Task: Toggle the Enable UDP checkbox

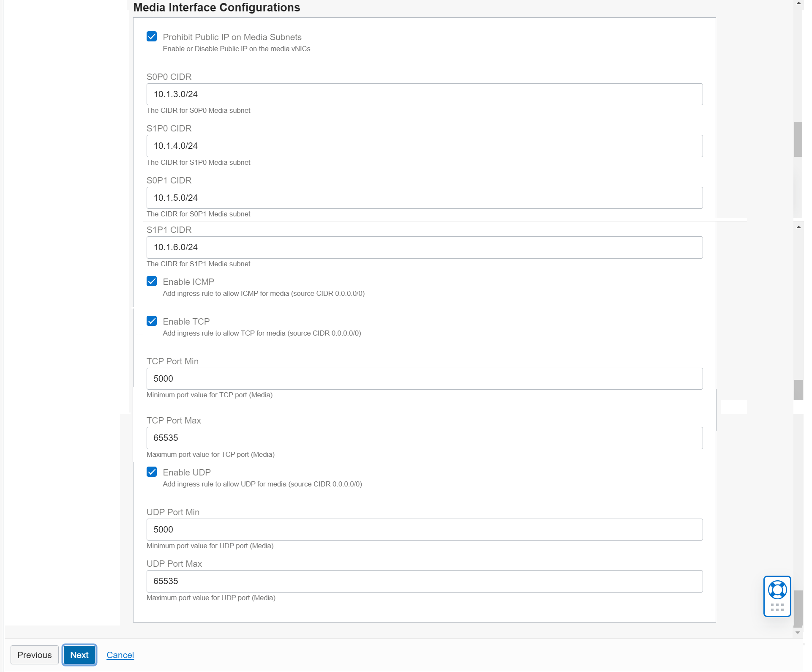Action: point(152,472)
